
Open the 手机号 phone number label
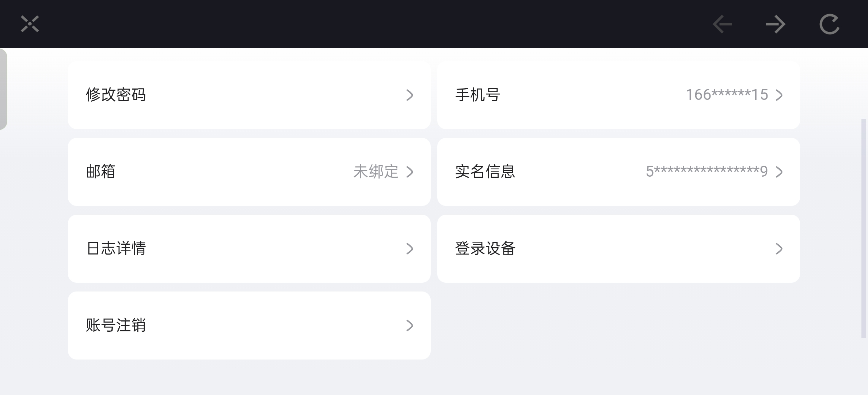coord(477,95)
